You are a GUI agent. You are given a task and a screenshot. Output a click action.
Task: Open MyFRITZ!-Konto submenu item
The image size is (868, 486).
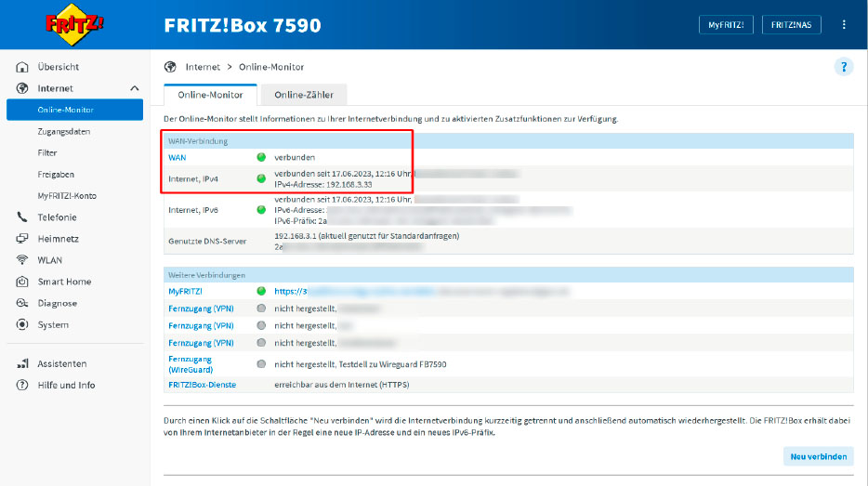[67, 196]
